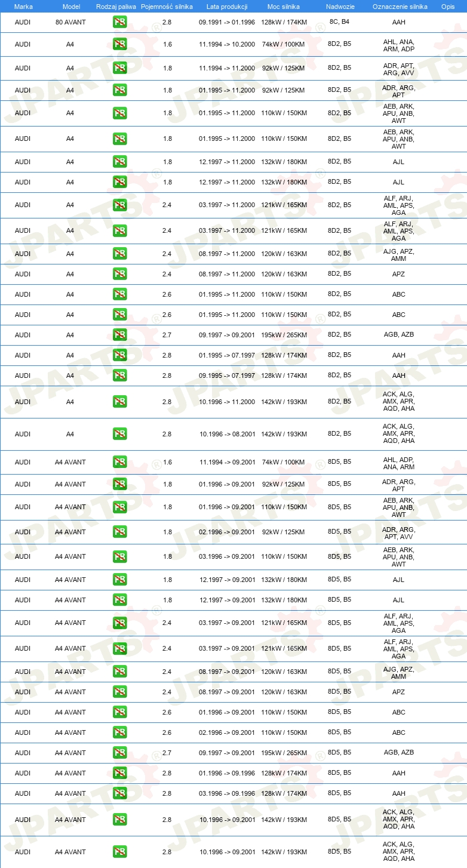
Task: Click the Model column header
Action: (x=71, y=6)
